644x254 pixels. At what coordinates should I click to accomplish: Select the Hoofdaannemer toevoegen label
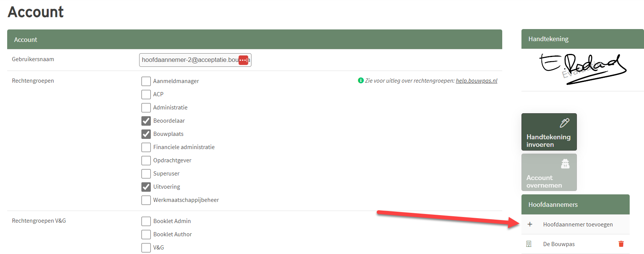578,225
